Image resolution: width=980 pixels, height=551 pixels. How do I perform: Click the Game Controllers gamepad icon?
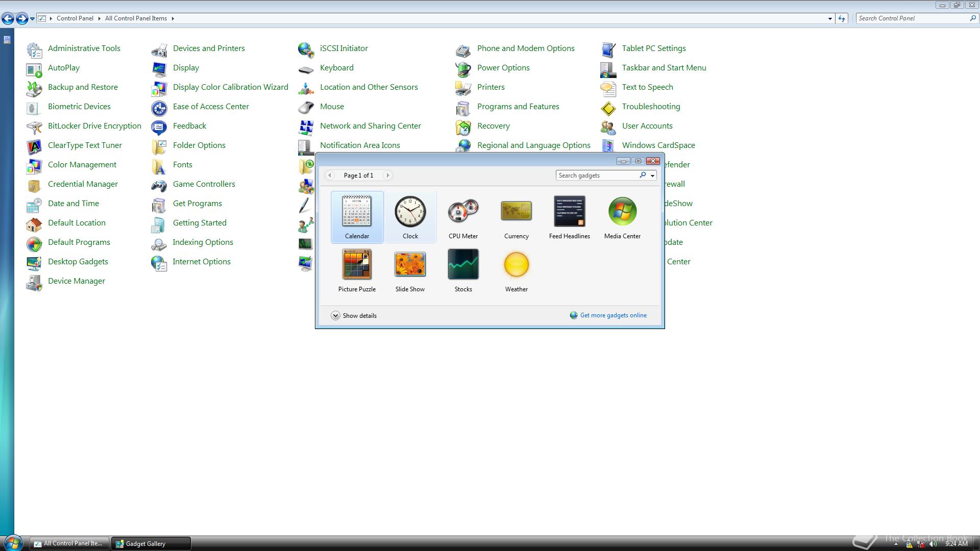[159, 186]
